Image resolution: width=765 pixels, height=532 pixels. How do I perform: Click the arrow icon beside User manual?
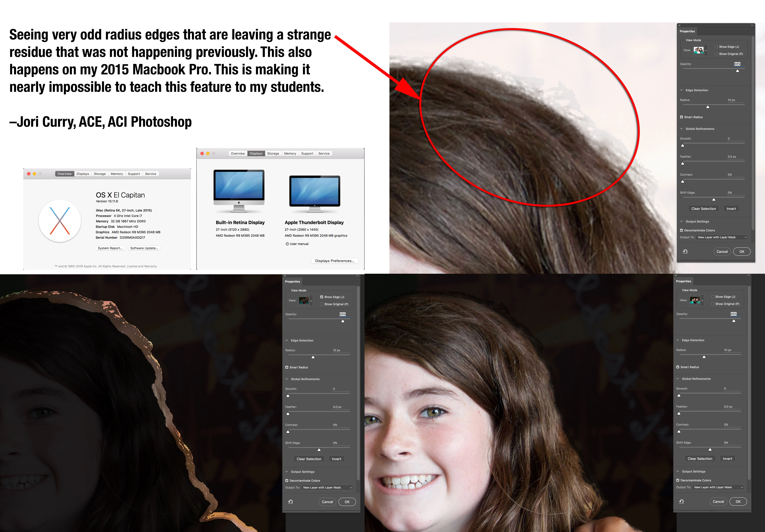tap(287, 244)
